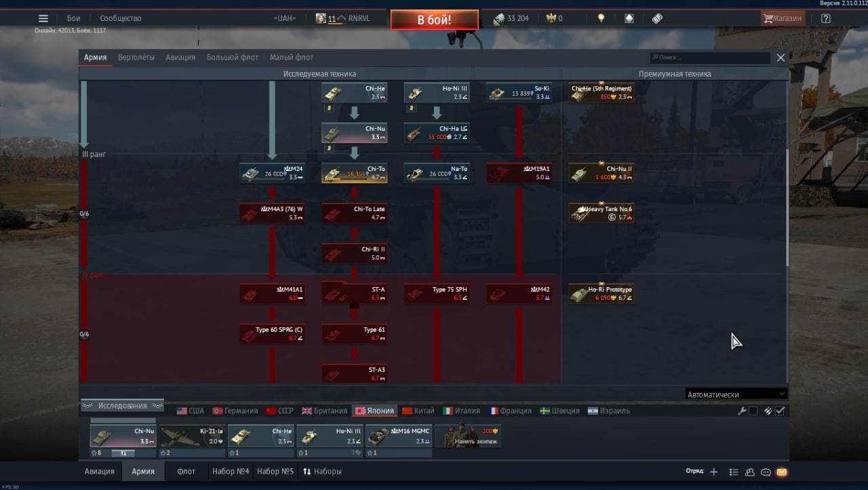
Task: Select the США nation
Action: click(191, 411)
